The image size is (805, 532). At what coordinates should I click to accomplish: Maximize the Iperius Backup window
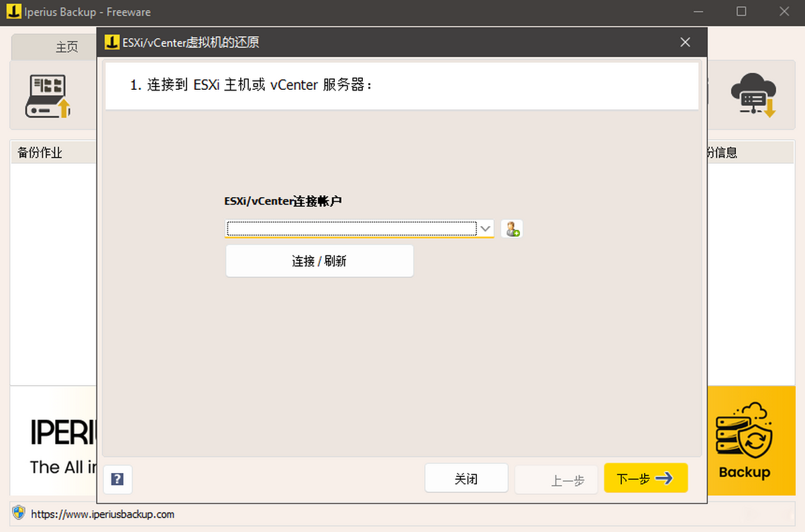741,11
